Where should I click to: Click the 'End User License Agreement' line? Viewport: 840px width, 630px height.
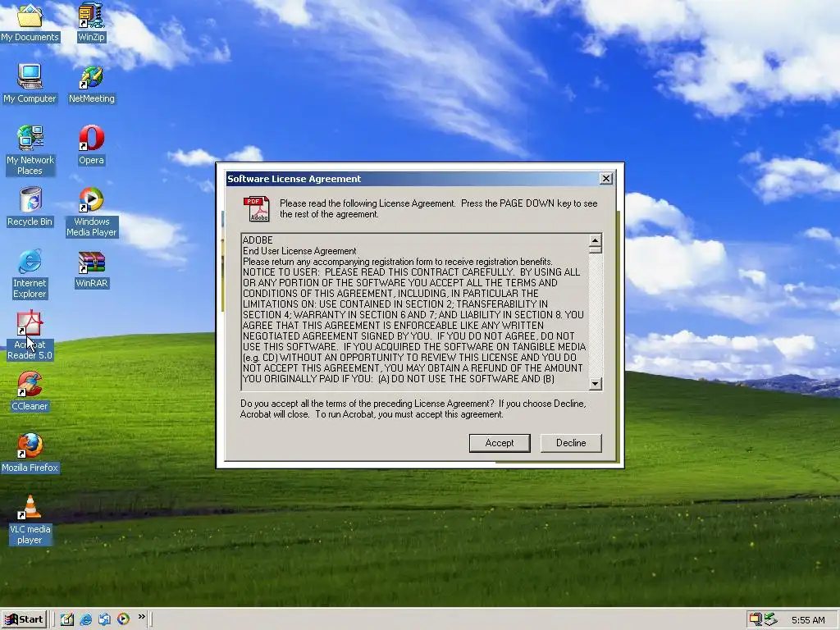pos(299,251)
